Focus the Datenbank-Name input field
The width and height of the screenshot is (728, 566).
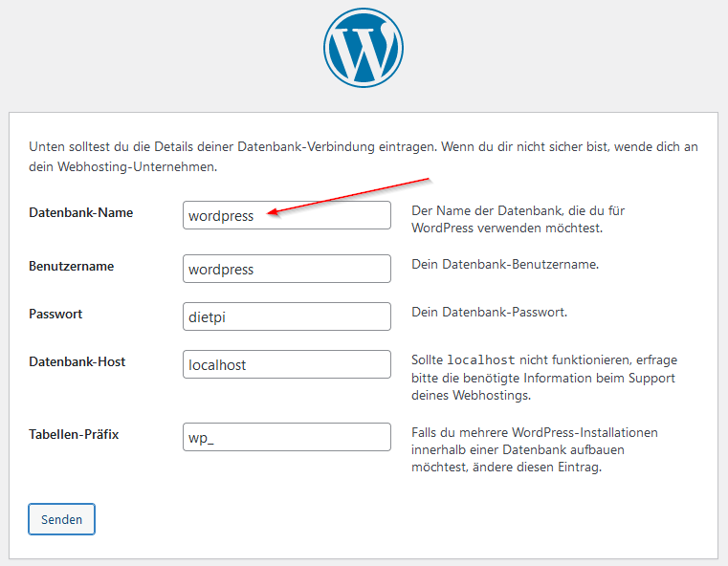287,215
